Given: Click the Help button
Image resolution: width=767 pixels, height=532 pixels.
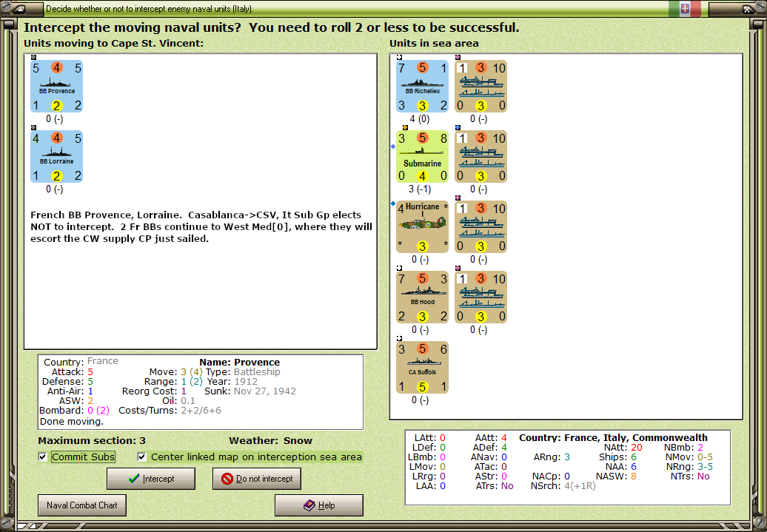Looking at the screenshot, I should pyautogui.click(x=318, y=505).
